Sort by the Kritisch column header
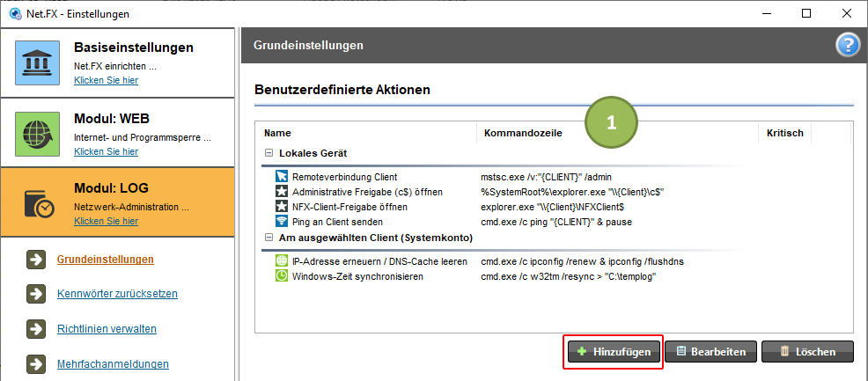The height and width of the screenshot is (381, 868). click(785, 133)
